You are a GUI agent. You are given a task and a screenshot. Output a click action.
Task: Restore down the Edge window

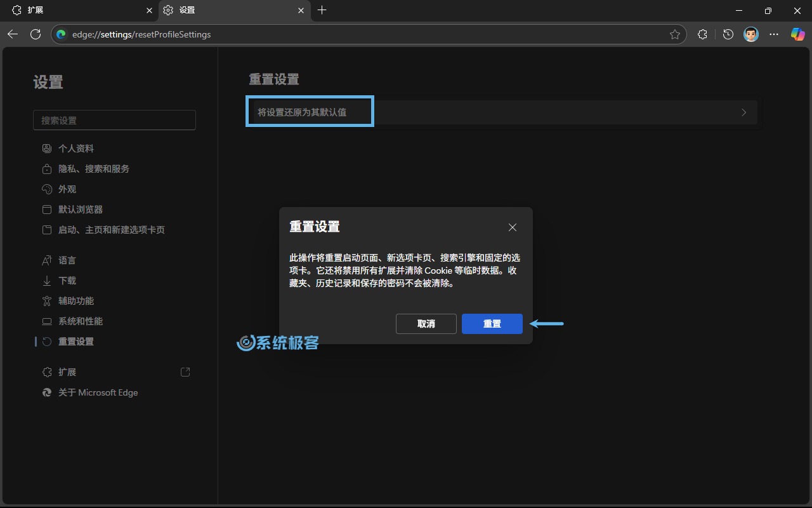tap(768, 10)
